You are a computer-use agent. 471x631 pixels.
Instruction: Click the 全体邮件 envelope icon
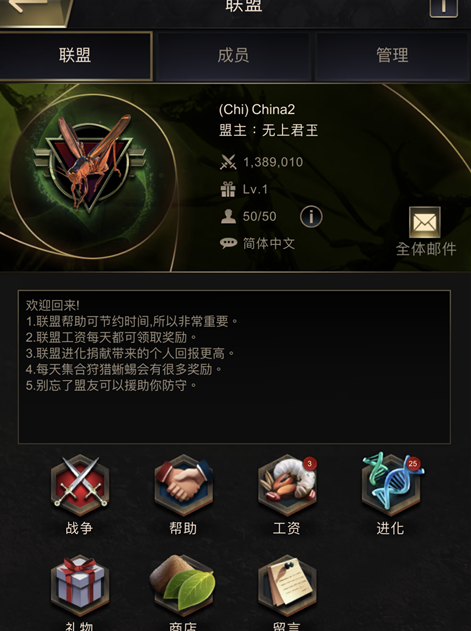tap(425, 222)
